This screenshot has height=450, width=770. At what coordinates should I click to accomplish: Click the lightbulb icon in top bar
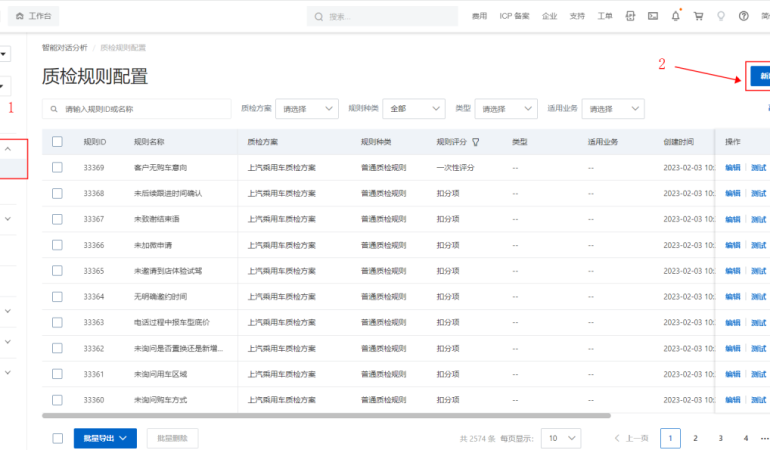(x=720, y=16)
